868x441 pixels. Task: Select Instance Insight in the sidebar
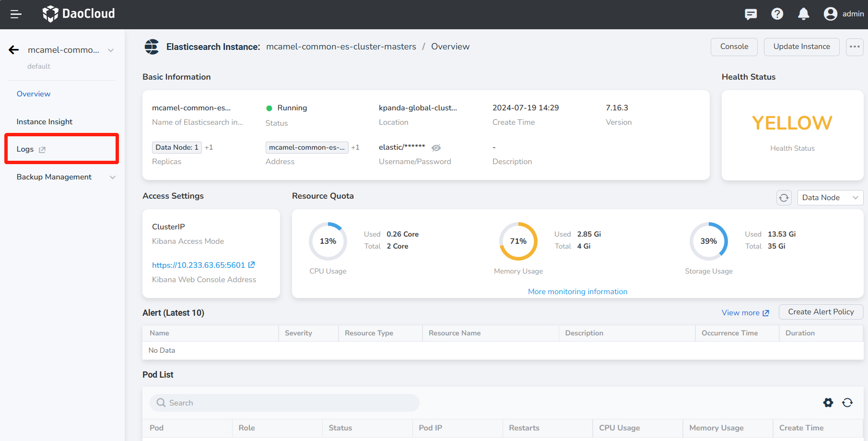(x=45, y=122)
